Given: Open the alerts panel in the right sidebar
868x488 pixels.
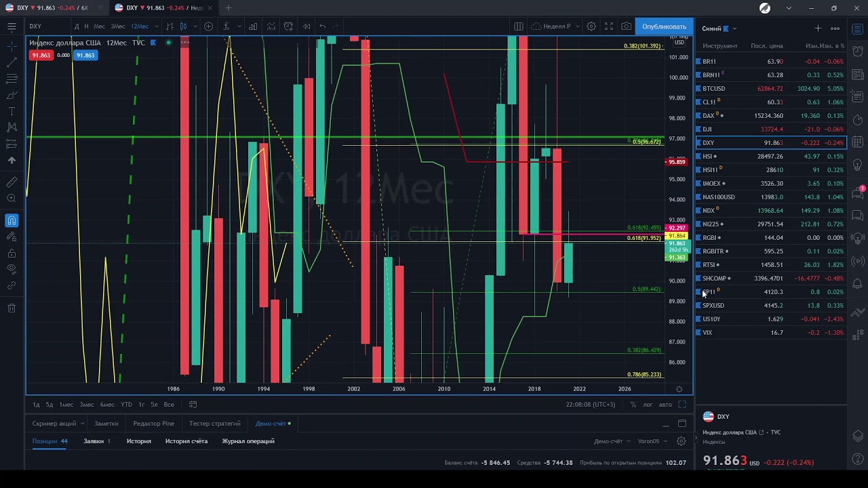Looking at the screenshot, I should (x=858, y=52).
